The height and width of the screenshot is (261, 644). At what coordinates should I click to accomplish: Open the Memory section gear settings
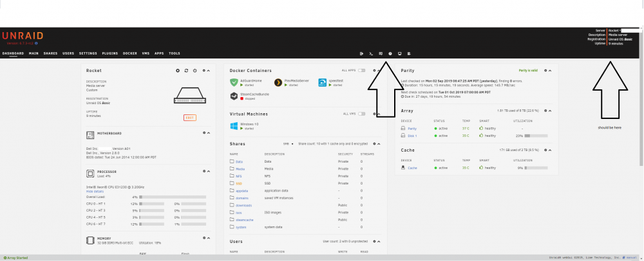pyautogui.click(x=204, y=238)
